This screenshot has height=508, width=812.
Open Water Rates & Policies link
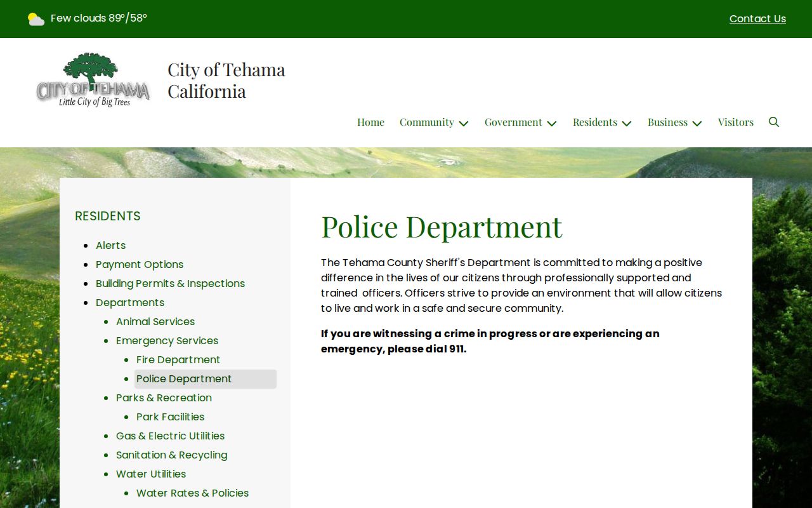(x=192, y=493)
